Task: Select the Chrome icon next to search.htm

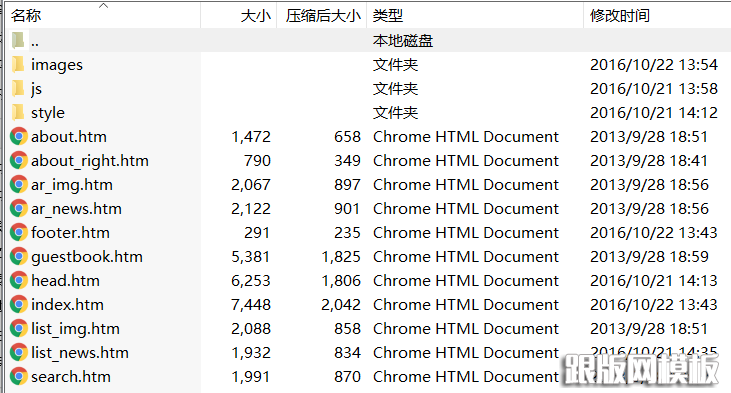Action: (x=19, y=376)
